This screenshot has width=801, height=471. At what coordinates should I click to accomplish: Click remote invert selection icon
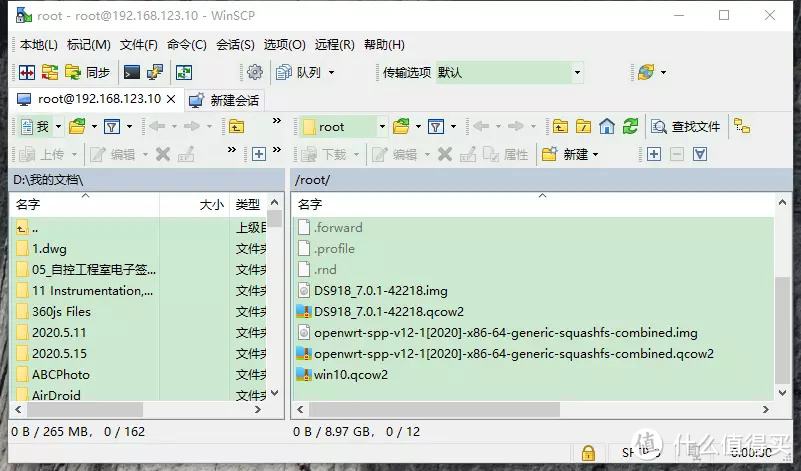coord(700,154)
